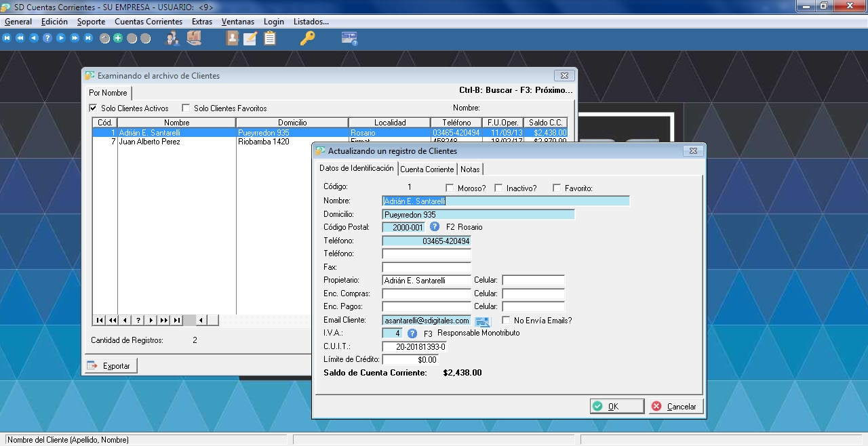Open the Cuentas Corrientes menu

(x=149, y=22)
